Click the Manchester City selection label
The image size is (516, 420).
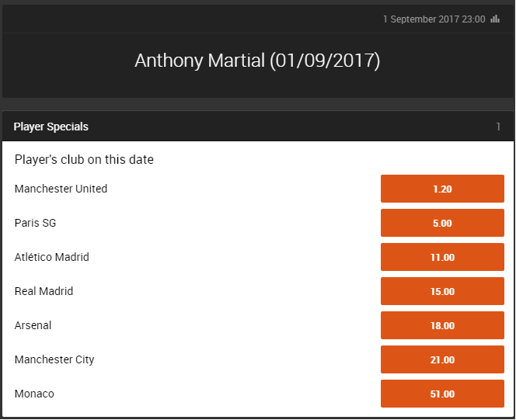54,359
